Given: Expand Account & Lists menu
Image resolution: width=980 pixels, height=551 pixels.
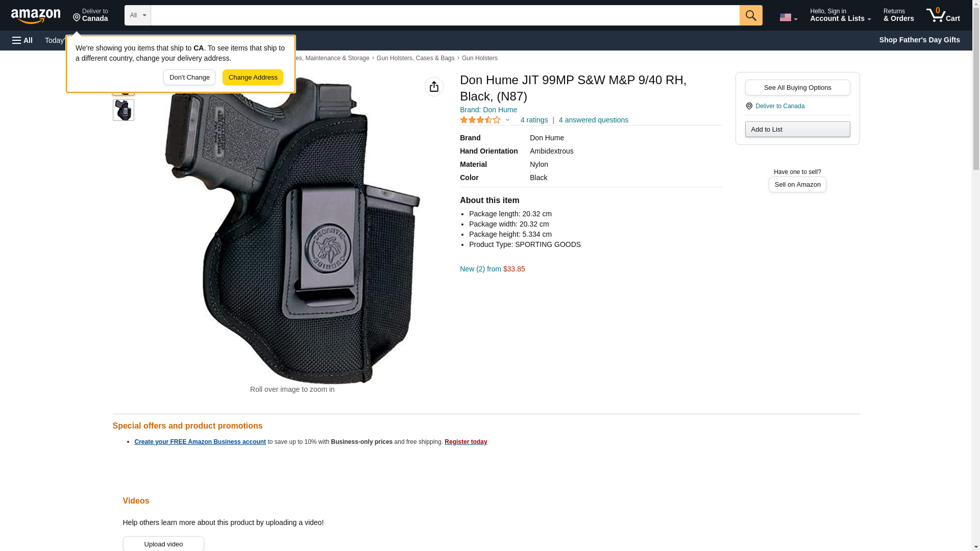Looking at the screenshot, I should pos(840,15).
